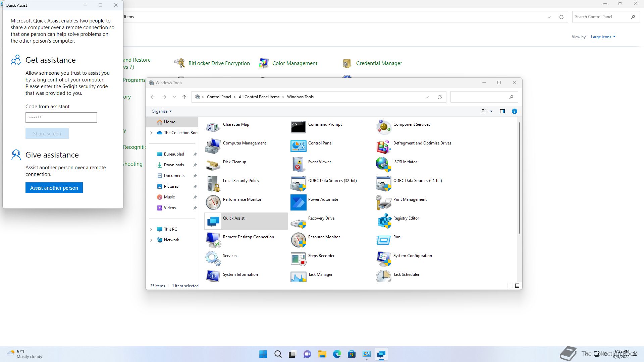Open Print Management icon
Screen dimensions: 644x362
(383, 202)
